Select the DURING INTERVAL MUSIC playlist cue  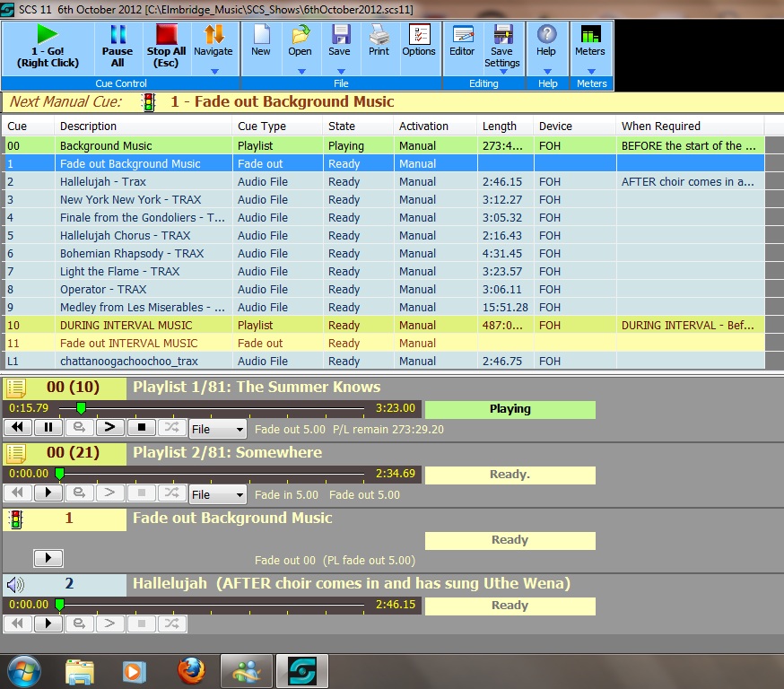coord(126,325)
